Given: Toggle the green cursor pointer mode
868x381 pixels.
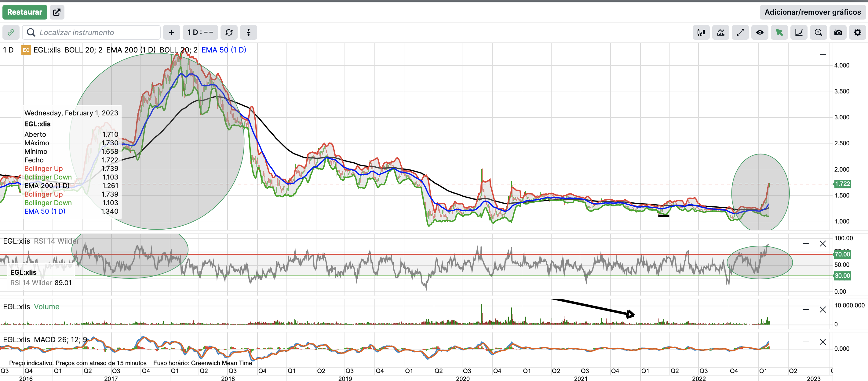Looking at the screenshot, I should click(x=779, y=32).
